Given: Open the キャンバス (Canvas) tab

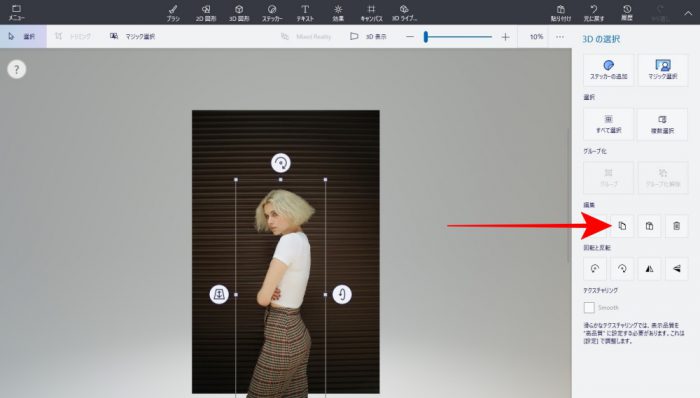Looking at the screenshot, I should [x=371, y=12].
